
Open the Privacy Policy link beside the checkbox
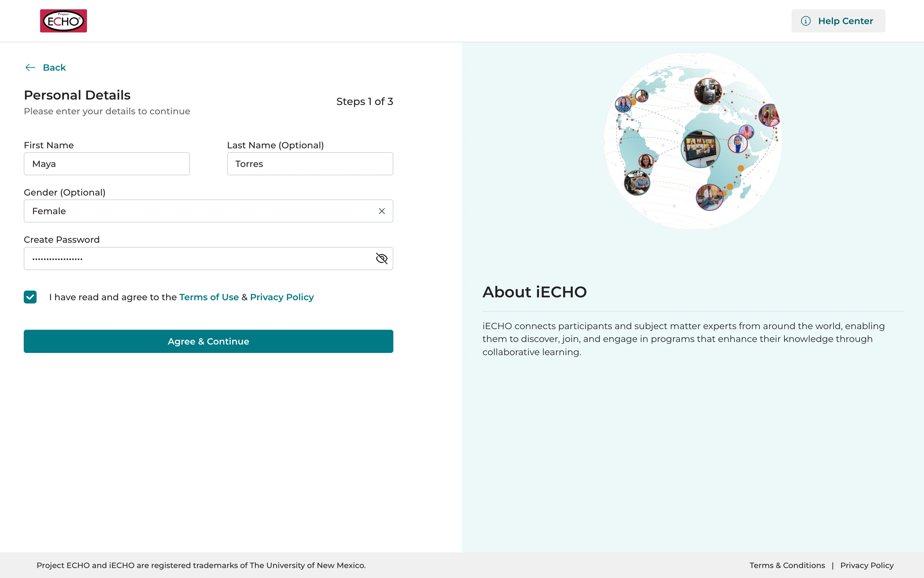282,297
